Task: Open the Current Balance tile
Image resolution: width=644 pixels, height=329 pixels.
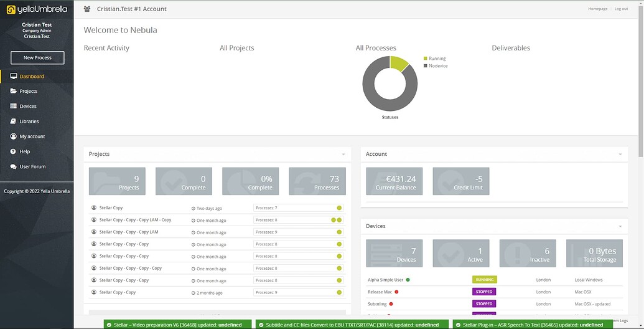Action: (x=394, y=181)
